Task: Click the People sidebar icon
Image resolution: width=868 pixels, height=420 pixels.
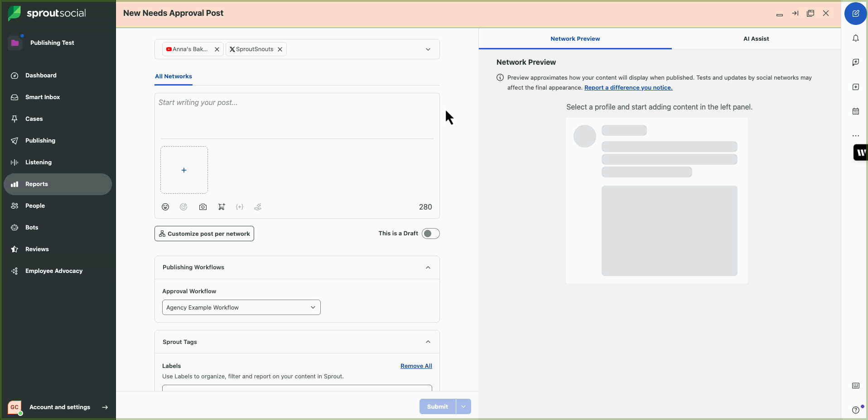Action: point(14,206)
